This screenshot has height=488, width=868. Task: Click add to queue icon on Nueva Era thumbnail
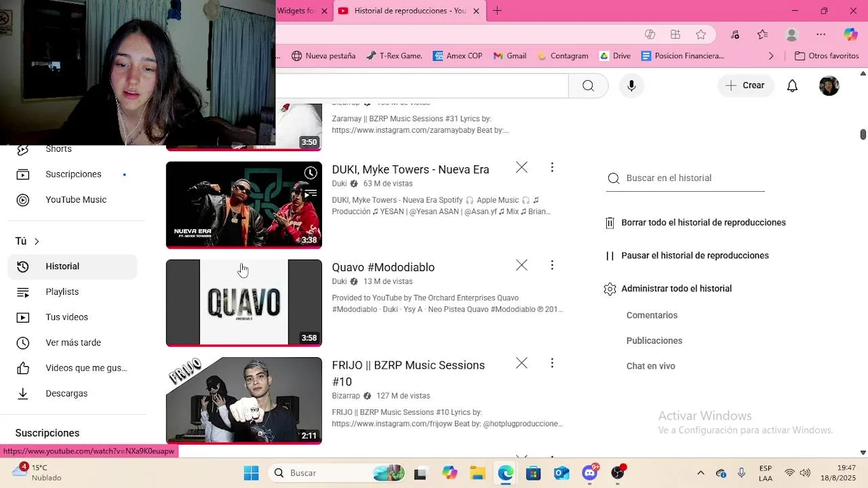(311, 193)
